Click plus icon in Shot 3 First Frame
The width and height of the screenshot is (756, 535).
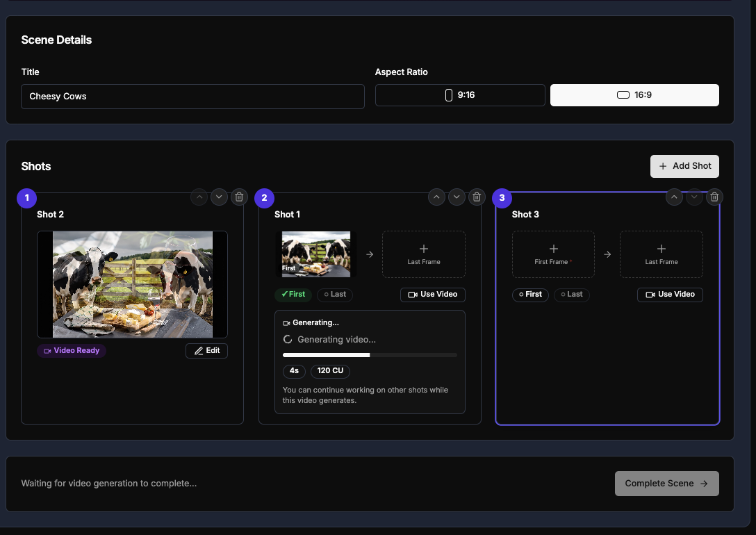pos(553,249)
